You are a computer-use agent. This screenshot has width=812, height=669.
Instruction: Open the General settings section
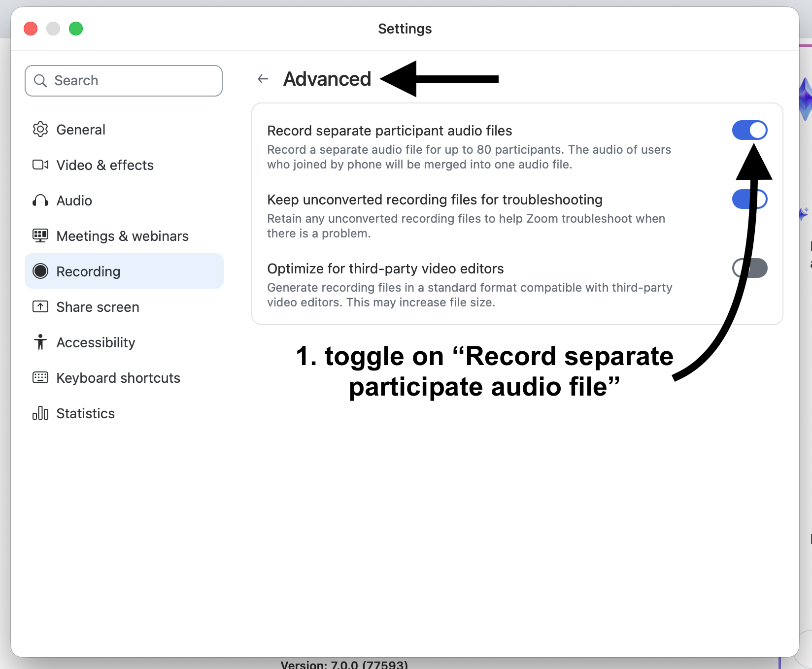(x=124, y=130)
